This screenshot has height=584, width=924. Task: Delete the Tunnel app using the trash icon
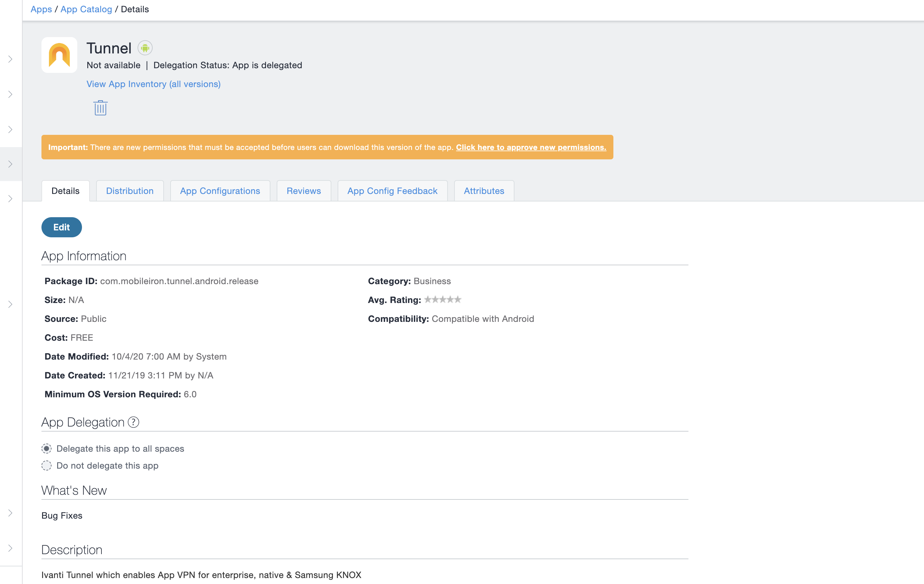100,107
